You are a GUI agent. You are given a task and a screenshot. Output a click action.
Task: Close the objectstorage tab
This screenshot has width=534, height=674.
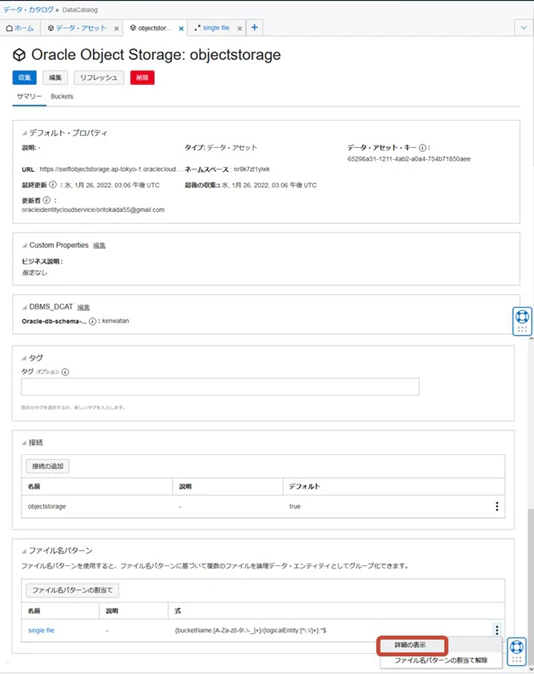[181, 28]
